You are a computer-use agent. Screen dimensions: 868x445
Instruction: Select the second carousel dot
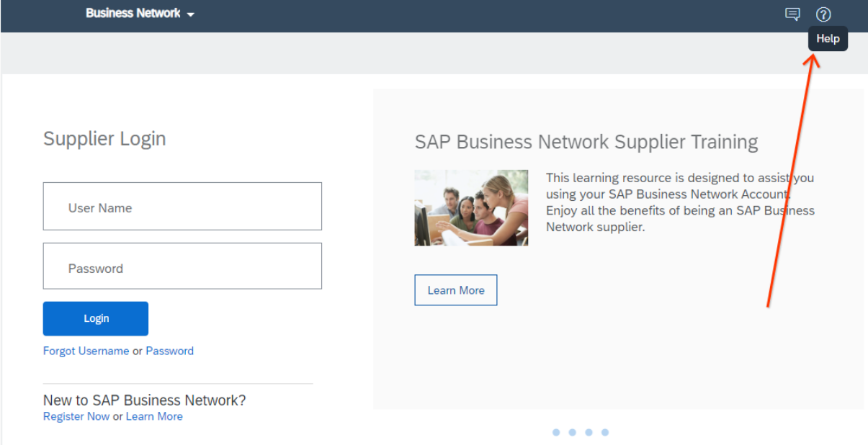pos(572,432)
